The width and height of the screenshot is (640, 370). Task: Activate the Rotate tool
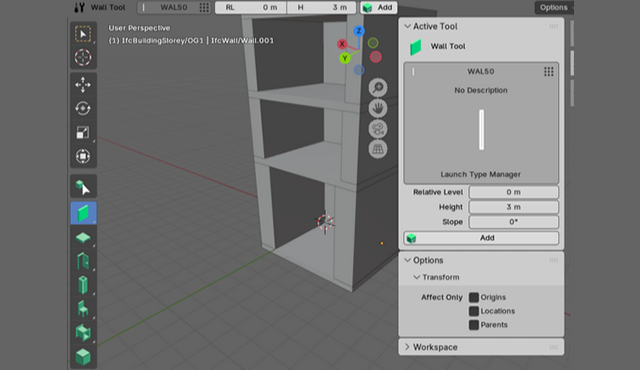tap(83, 109)
